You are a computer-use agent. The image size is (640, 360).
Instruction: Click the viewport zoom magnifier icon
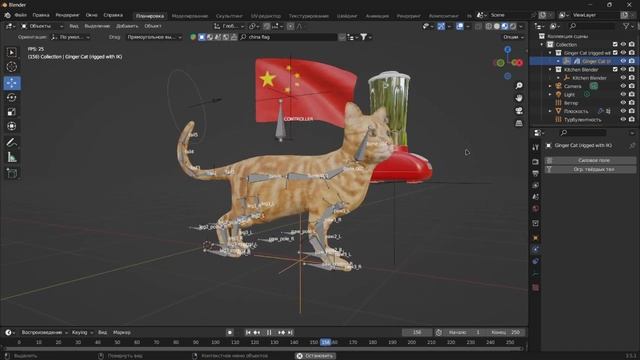click(x=519, y=86)
